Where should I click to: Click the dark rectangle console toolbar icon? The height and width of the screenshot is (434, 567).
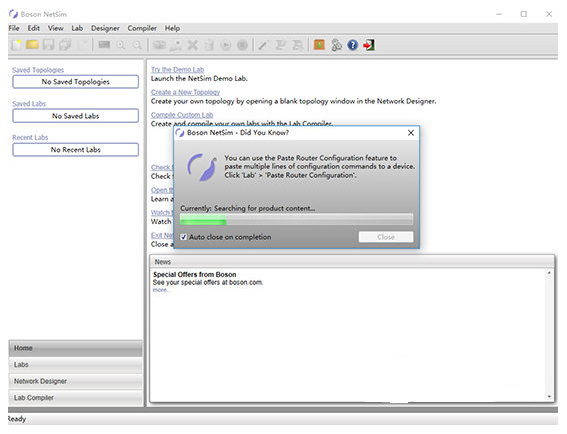click(104, 45)
